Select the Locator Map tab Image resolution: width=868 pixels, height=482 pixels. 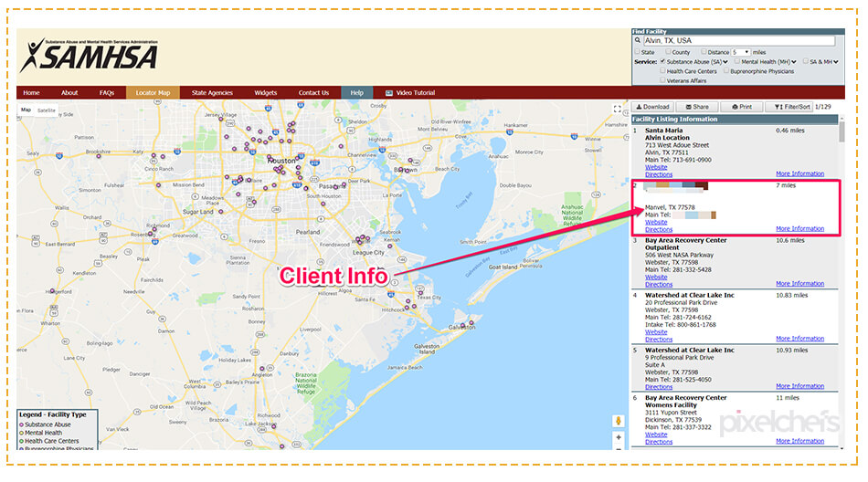point(153,93)
